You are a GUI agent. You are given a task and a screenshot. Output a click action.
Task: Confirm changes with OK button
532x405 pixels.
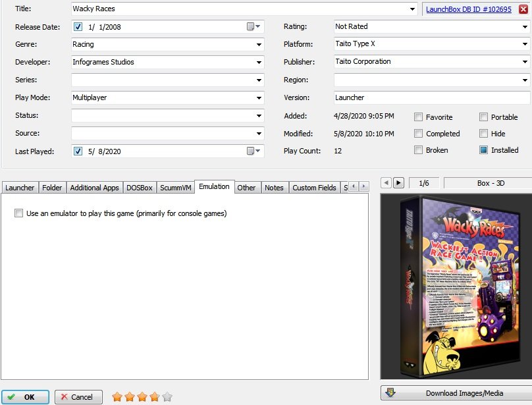[25, 397]
